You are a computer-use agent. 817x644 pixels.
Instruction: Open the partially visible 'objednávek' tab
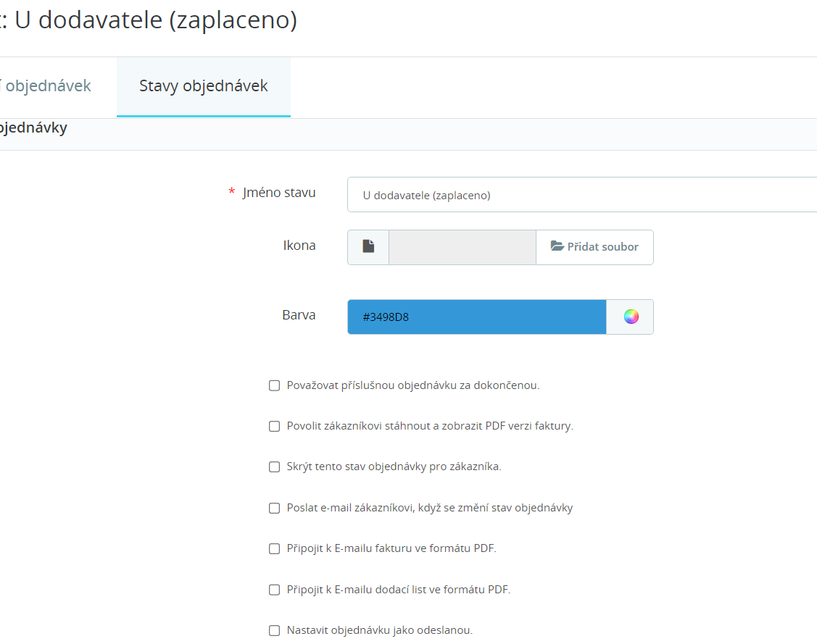tap(48, 86)
